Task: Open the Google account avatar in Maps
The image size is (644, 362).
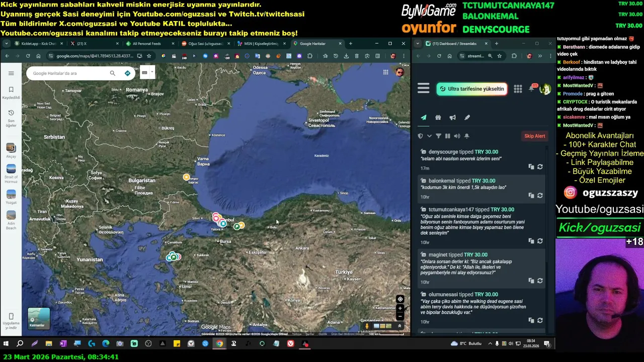Action: 400,72
